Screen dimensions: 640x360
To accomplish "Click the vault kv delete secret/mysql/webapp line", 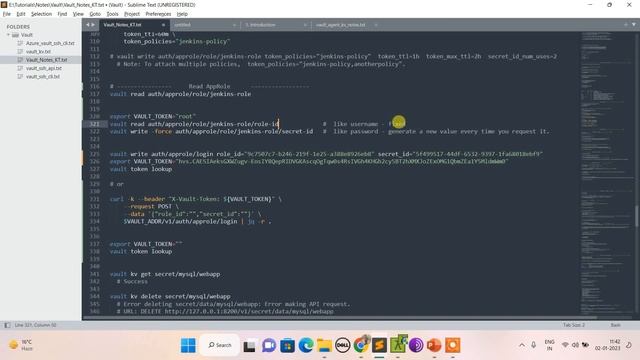I will [x=170, y=297].
